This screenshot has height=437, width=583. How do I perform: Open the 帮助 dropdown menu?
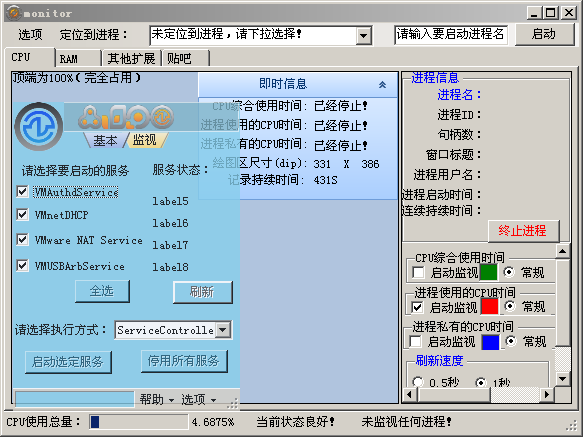(x=157, y=399)
